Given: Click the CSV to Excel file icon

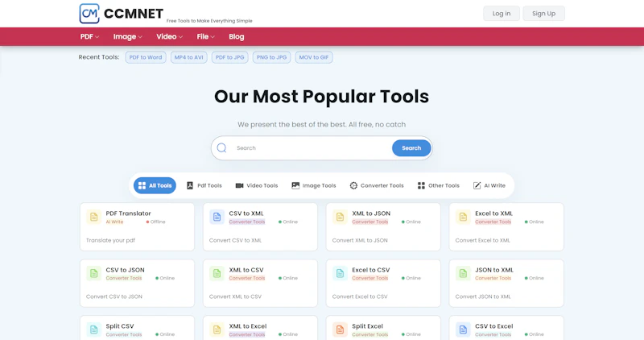Looking at the screenshot, I should pyautogui.click(x=463, y=330).
